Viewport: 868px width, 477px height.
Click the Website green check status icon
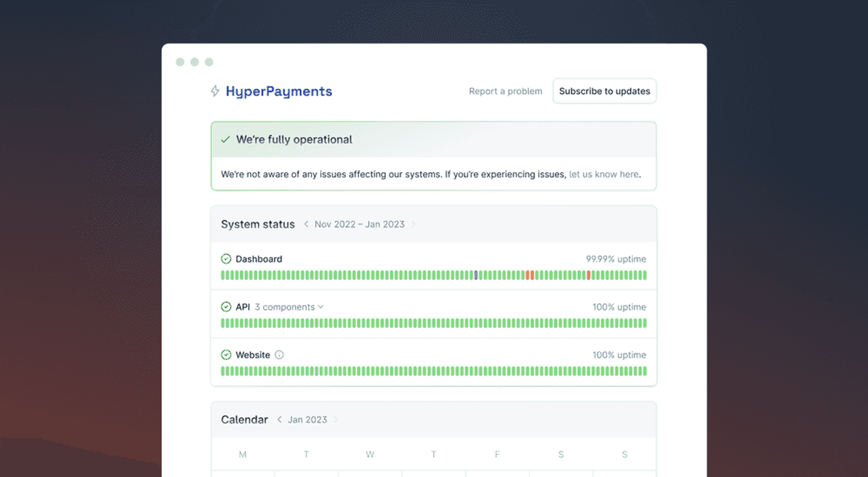(226, 355)
